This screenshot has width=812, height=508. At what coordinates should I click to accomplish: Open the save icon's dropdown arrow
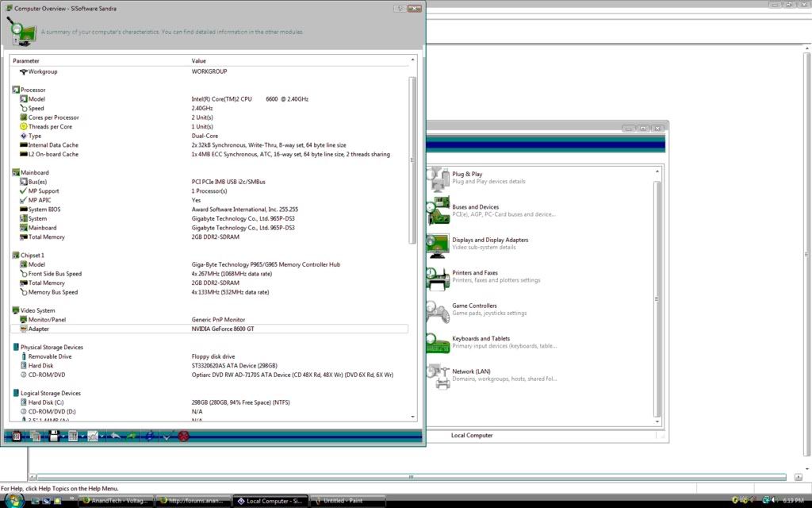pos(63,437)
